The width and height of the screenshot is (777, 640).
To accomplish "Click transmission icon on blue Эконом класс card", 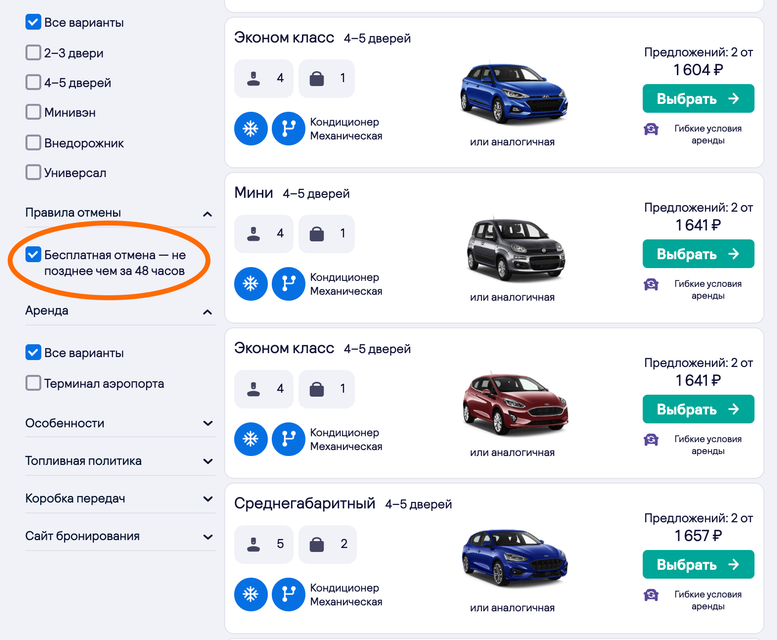I will tap(288, 128).
